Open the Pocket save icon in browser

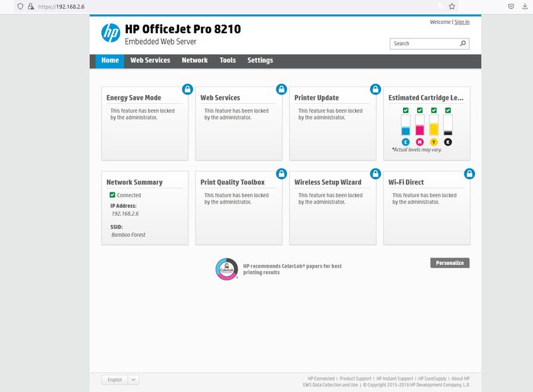511,7
